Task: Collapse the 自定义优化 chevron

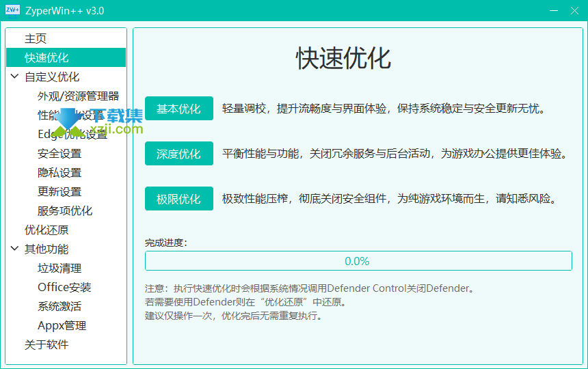Action: (x=14, y=77)
